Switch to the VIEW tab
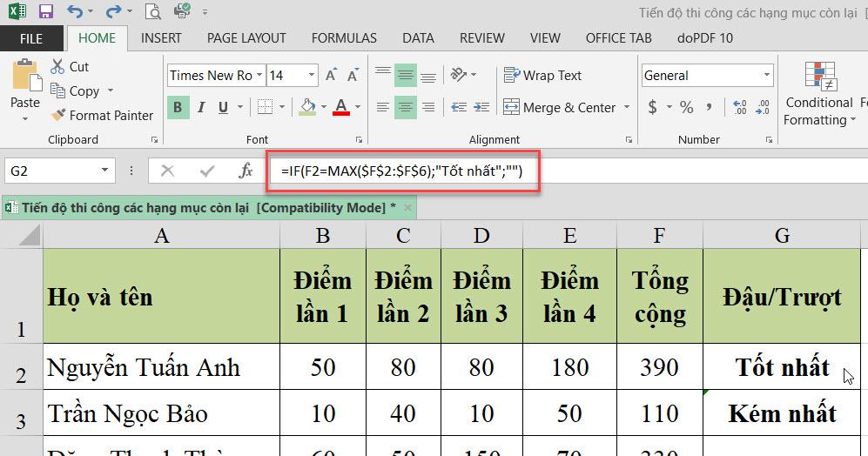Viewport: 868px width, 456px height. 545,38
